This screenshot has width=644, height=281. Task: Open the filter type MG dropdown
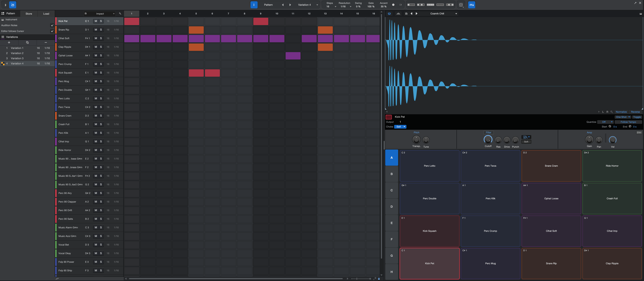pyautogui.click(x=526, y=137)
